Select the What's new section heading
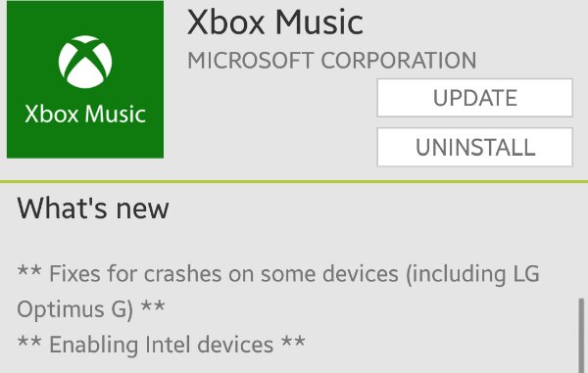588x373 pixels. (93, 209)
